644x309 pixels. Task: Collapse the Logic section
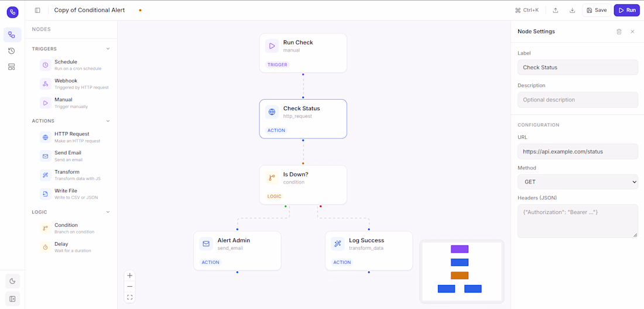[x=108, y=212]
